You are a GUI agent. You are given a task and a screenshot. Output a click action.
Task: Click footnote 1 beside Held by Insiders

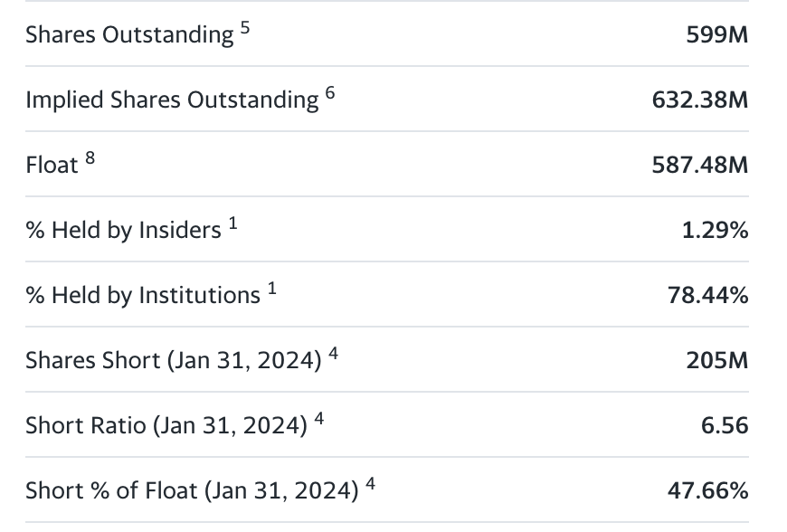point(233,223)
